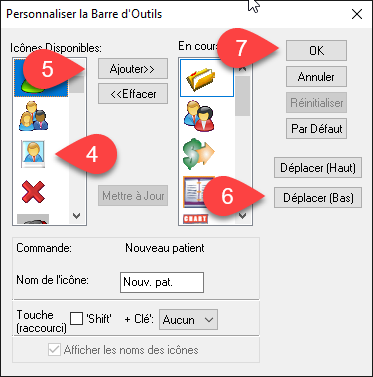Click the Ajouter>> button
This screenshot has width=373, height=377.
(x=133, y=69)
